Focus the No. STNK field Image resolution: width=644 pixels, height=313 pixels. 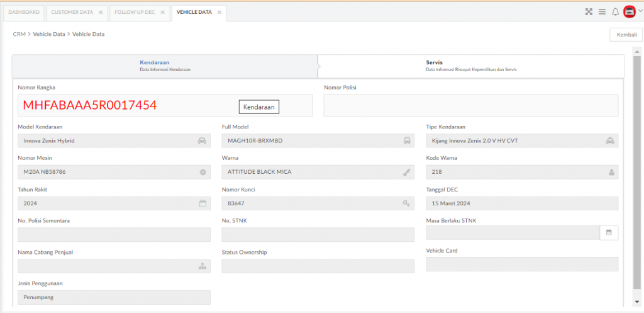pos(318,234)
